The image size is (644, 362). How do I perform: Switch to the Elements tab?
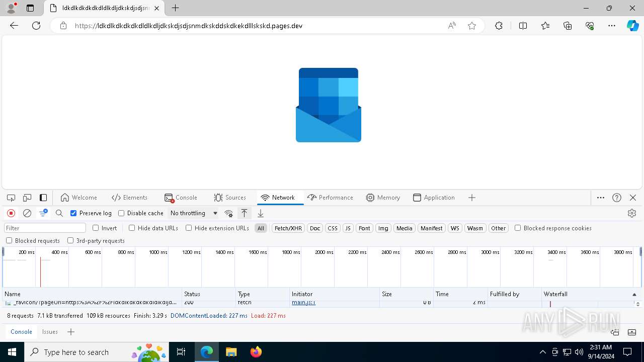click(129, 198)
